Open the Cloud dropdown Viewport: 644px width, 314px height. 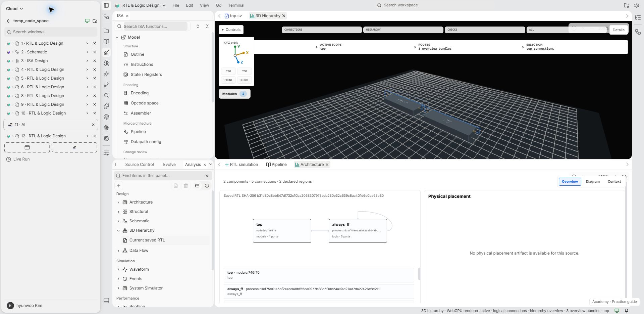pyautogui.click(x=14, y=9)
